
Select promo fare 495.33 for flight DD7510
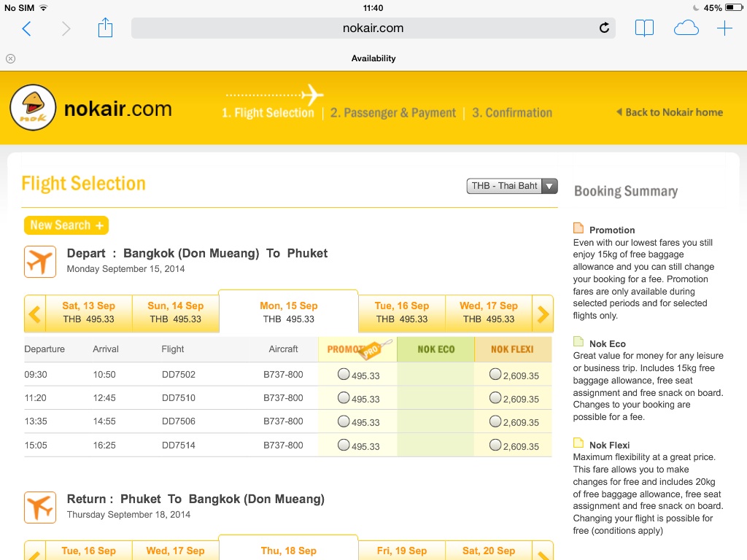344,397
